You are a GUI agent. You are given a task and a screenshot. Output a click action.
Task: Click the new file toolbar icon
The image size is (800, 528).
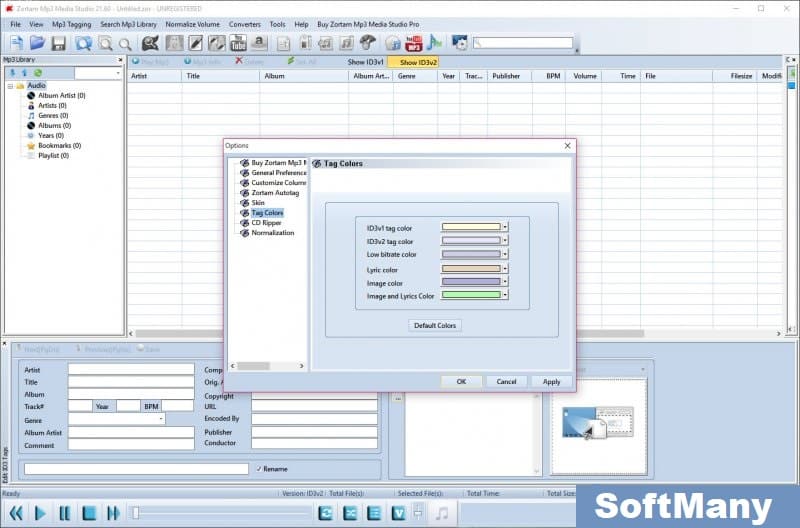(x=16, y=43)
